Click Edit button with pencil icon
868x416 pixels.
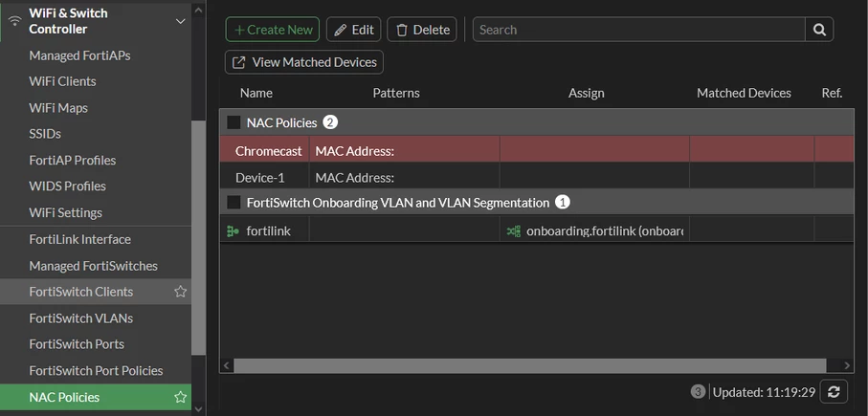354,30
